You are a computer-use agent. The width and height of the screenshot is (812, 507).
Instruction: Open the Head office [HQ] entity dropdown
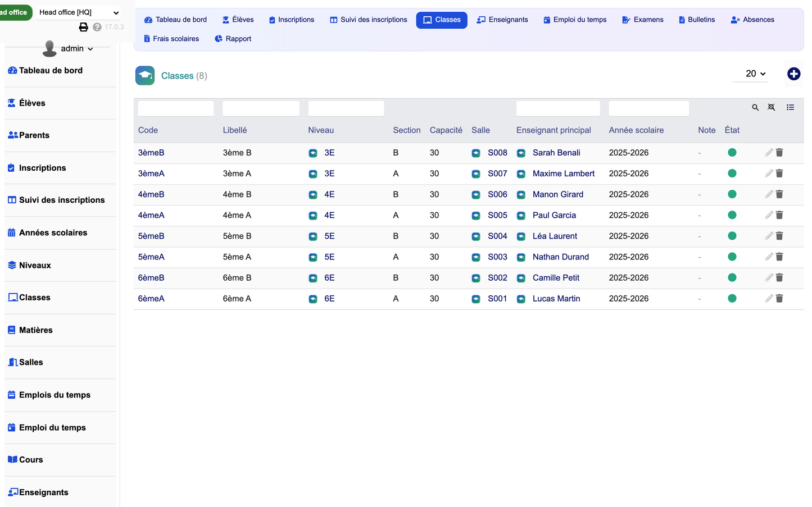(79, 12)
